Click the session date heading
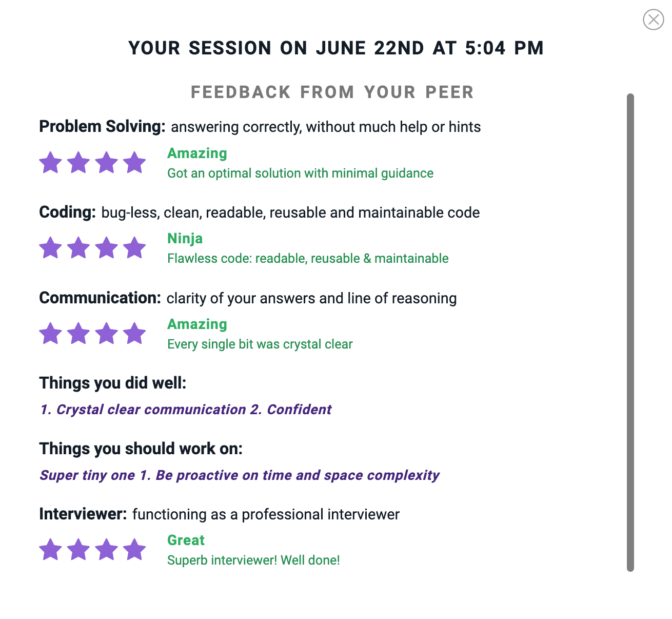The height and width of the screenshot is (619, 672). point(336,48)
